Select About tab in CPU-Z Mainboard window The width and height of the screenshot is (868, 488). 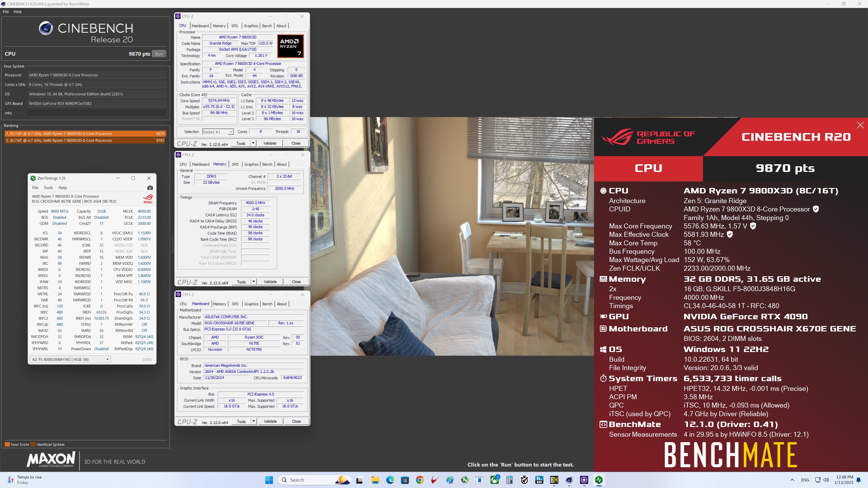(x=282, y=304)
